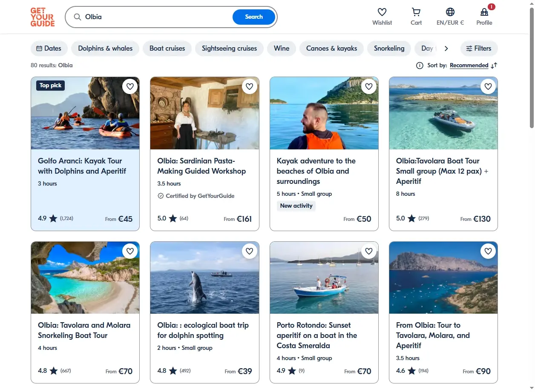Image resolution: width=535 pixels, height=392 pixels.
Task: Select the Wine filter chip
Action: pos(282,49)
